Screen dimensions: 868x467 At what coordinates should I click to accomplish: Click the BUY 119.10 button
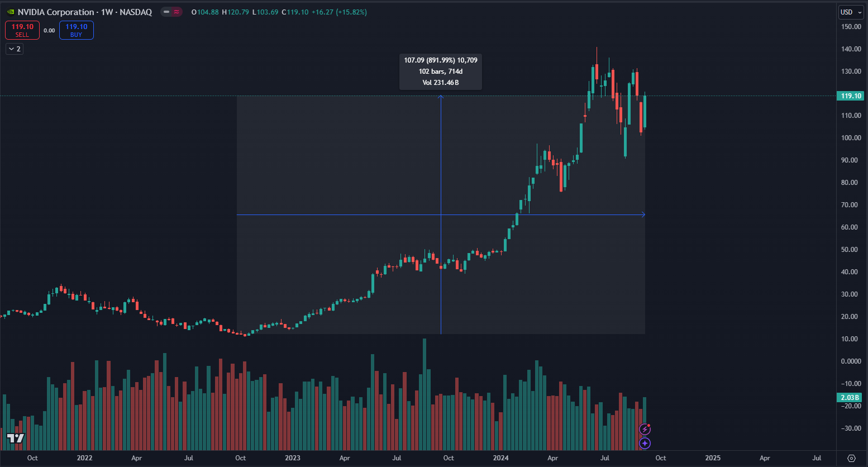coord(77,30)
